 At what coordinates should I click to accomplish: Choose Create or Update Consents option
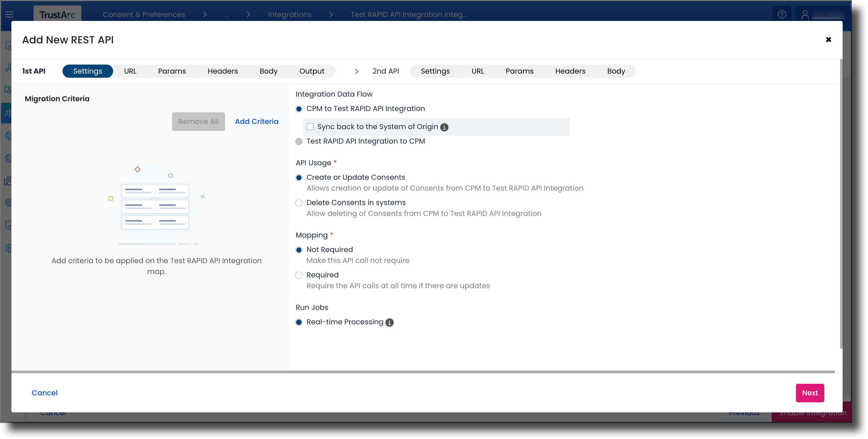(299, 178)
